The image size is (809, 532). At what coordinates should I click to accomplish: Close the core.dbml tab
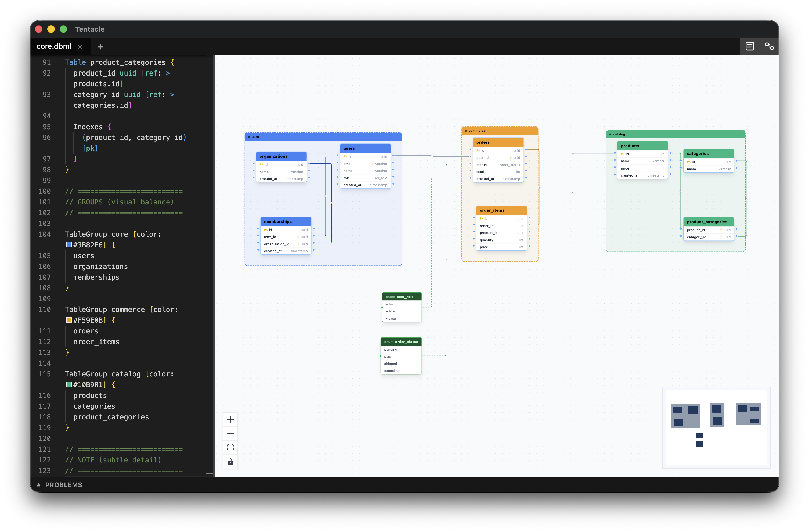click(x=80, y=46)
